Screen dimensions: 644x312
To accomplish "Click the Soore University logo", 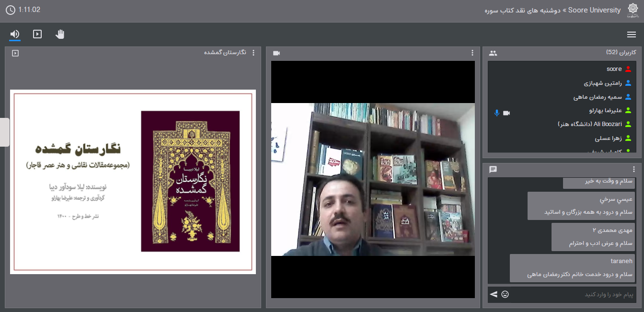I will pos(632,10).
